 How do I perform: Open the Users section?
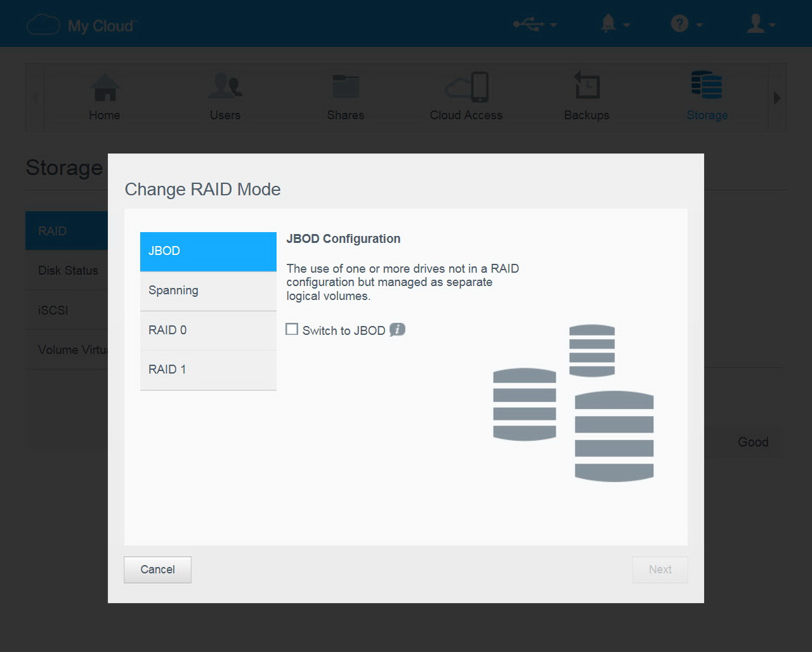tap(225, 97)
